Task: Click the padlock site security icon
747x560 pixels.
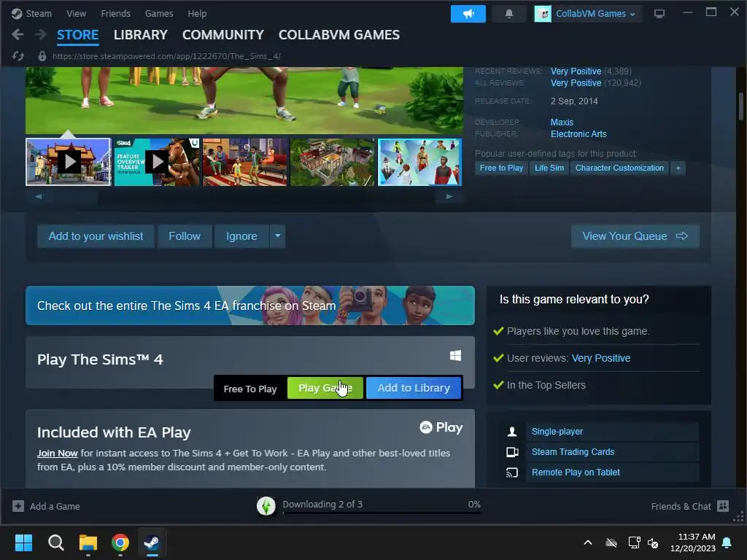Action: pyautogui.click(x=42, y=56)
